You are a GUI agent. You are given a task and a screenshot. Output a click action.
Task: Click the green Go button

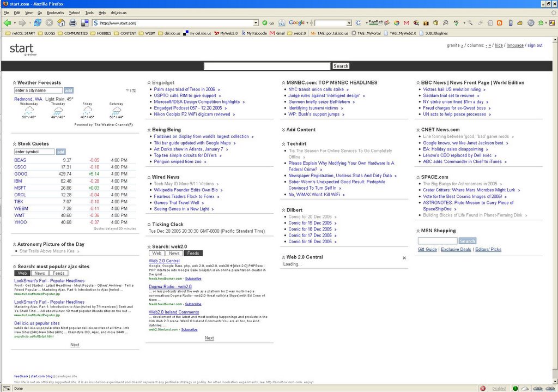(x=268, y=23)
